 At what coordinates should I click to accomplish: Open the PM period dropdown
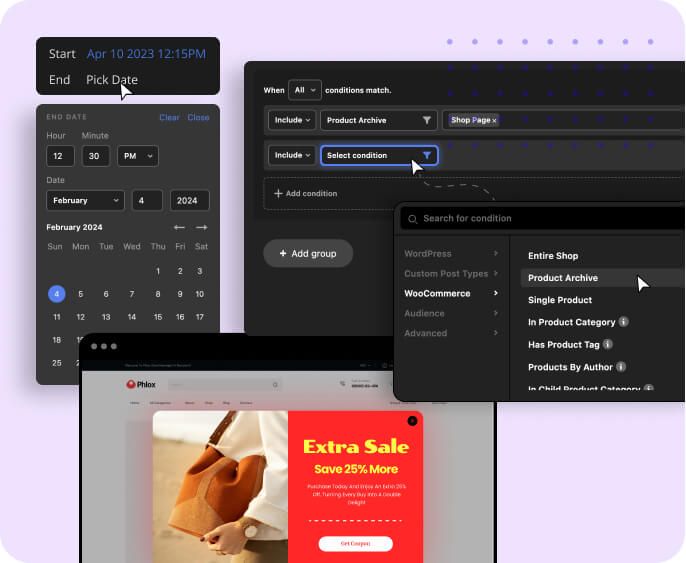tap(137, 156)
